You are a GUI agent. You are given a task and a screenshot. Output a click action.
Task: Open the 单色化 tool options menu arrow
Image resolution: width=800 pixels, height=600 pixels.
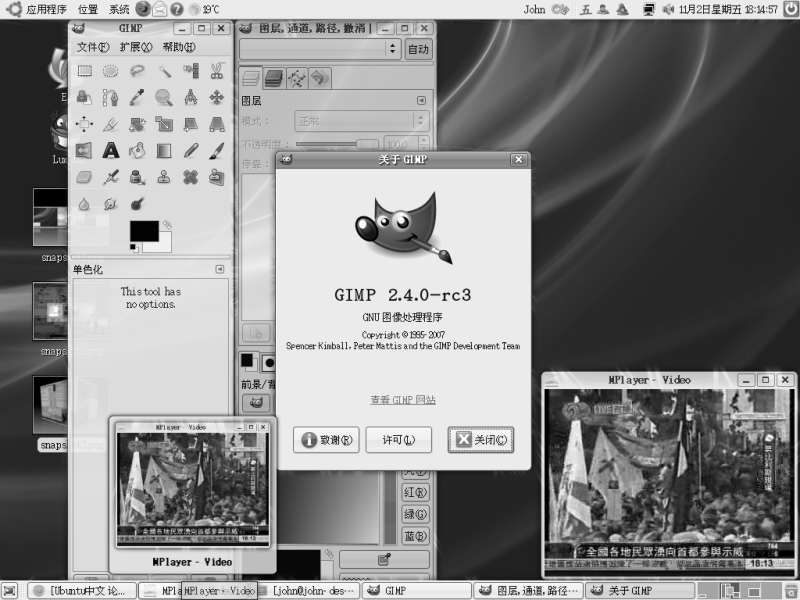tap(220, 269)
